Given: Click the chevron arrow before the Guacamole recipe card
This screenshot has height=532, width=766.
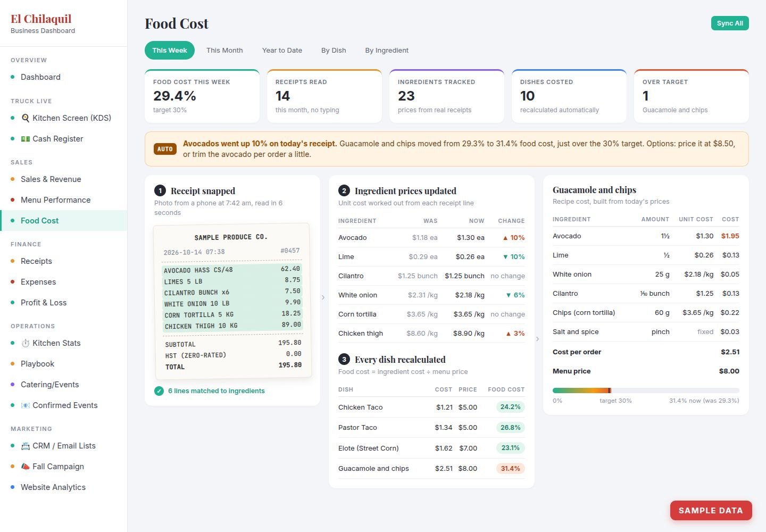Looking at the screenshot, I should (x=537, y=339).
